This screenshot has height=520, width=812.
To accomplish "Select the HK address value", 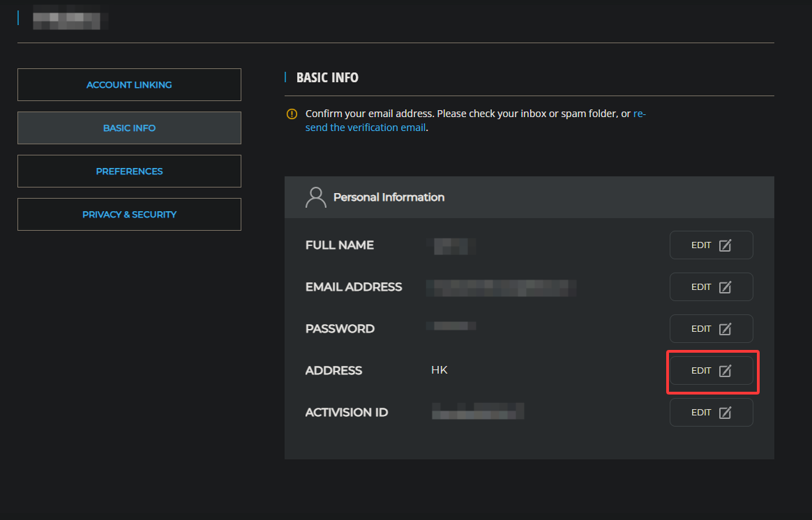I will coord(439,370).
